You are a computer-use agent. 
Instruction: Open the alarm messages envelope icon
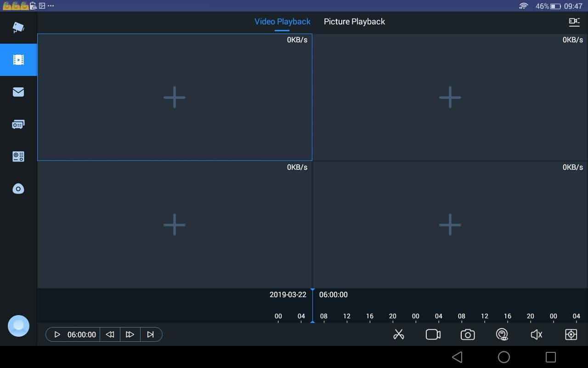(18, 92)
